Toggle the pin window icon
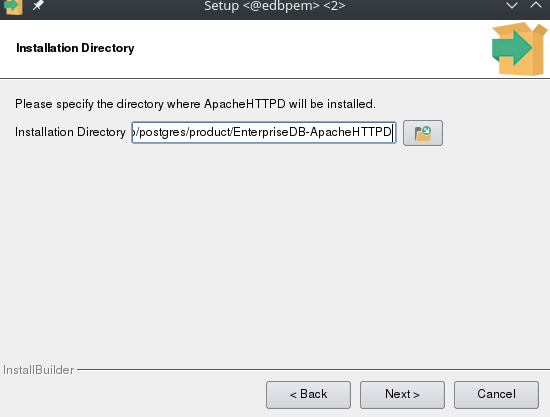The width and height of the screenshot is (550, 417). click(x=38, y=5)
